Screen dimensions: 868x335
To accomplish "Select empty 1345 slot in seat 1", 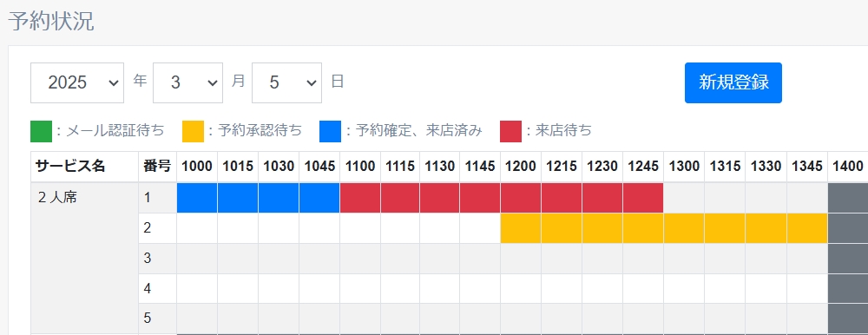I will coord(807,198).
